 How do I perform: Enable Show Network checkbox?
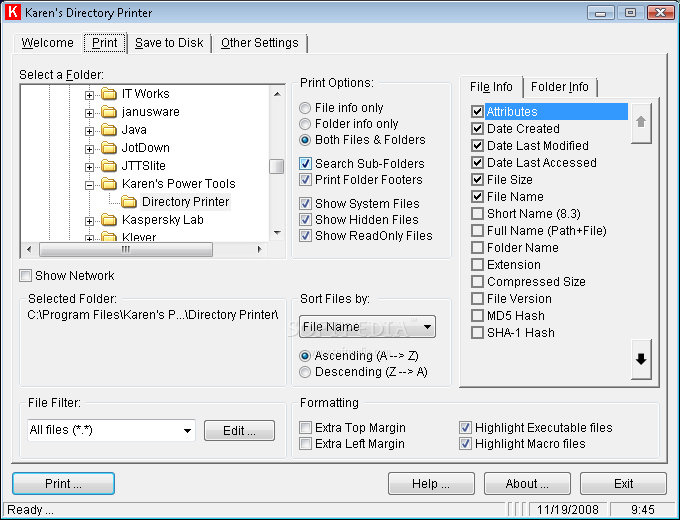click(x=26, y=276)
